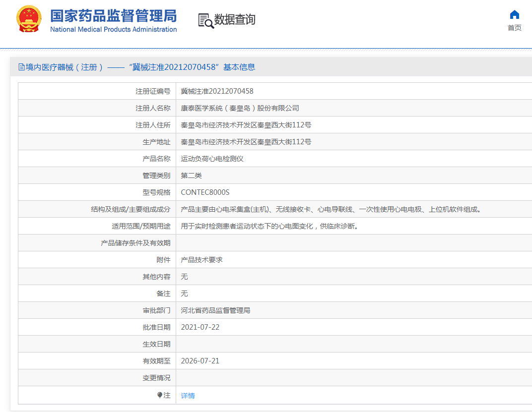Click the 型号规格 label

[x=156, y=192]
